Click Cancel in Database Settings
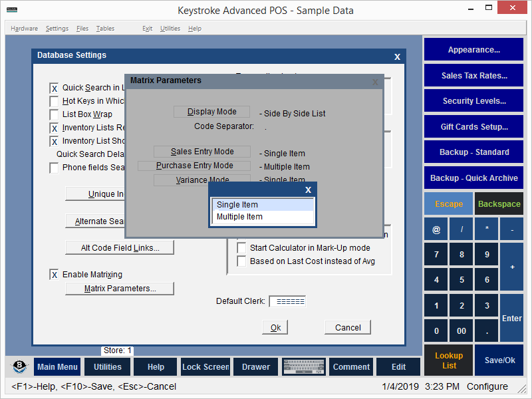 pyautogui.click(x=348, y=327)
